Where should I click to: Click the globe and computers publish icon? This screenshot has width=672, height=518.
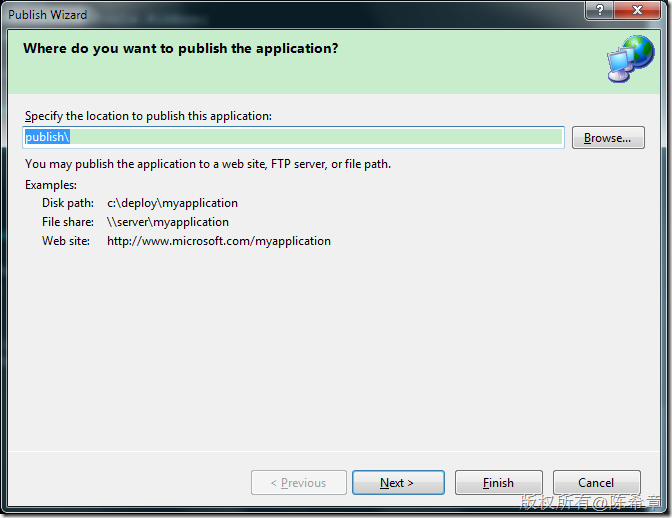630,59
